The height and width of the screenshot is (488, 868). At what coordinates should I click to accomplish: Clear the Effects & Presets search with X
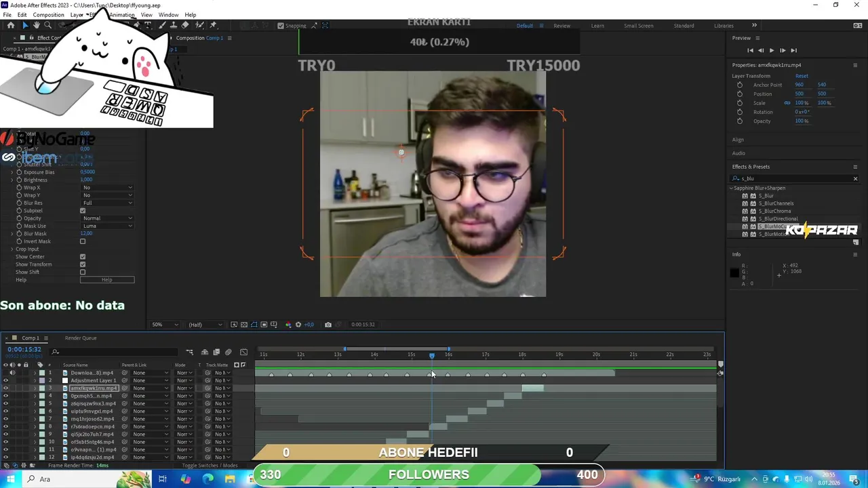(x=855, y=178)
